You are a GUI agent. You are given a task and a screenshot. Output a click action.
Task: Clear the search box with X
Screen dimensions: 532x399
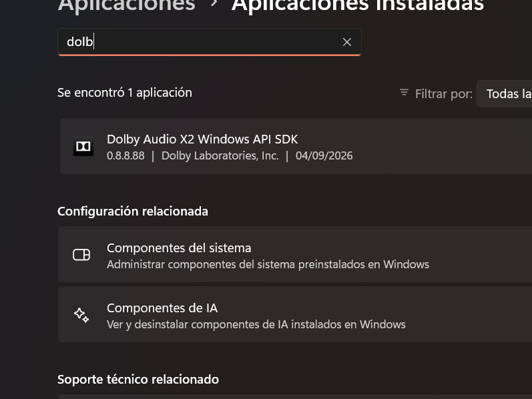click(346, 42)
